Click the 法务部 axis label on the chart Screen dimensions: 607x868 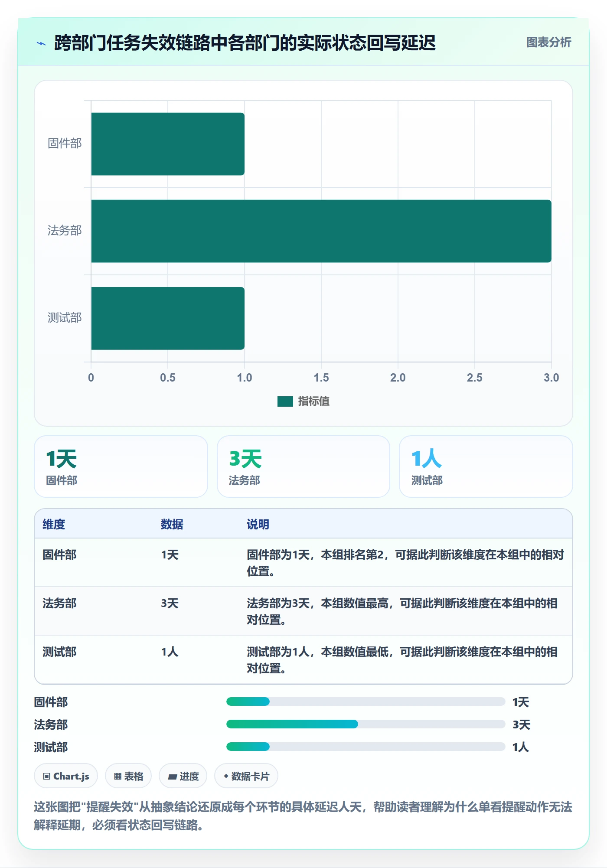(x=65, y=231)
